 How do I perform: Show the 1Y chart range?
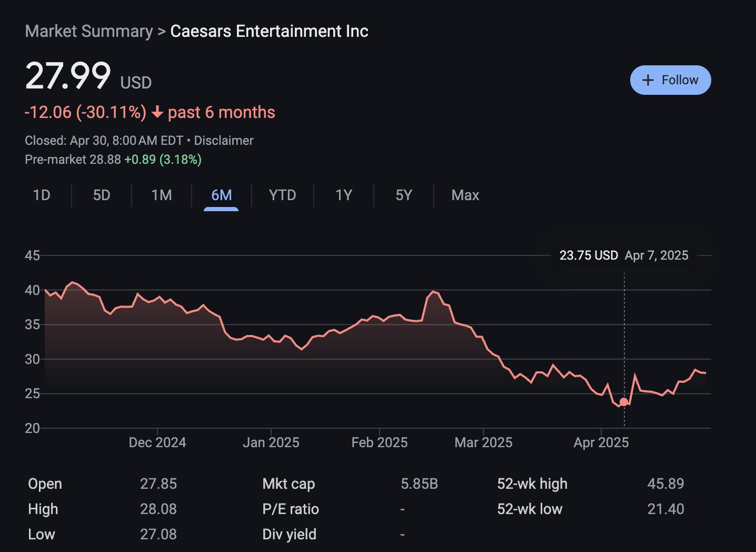click(x=344, y=195)
